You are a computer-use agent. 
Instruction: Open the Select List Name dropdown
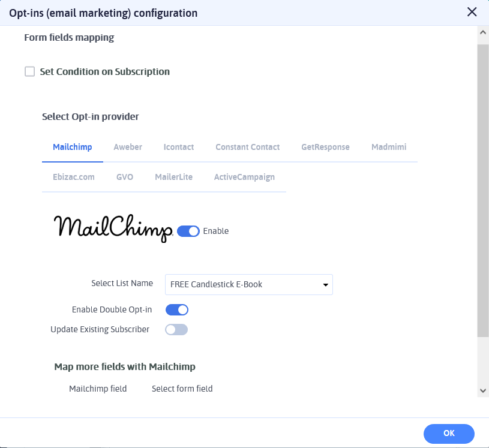[x=248, y=284]
